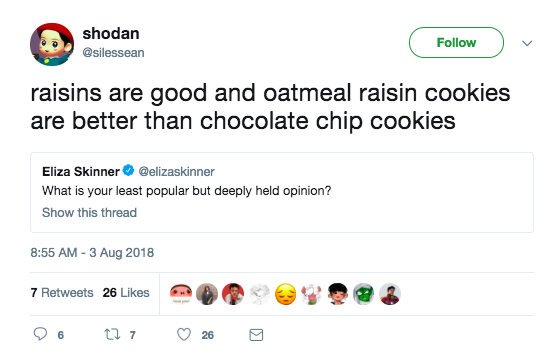
Task: Follow the shodan account
Action: click(456, 43)
